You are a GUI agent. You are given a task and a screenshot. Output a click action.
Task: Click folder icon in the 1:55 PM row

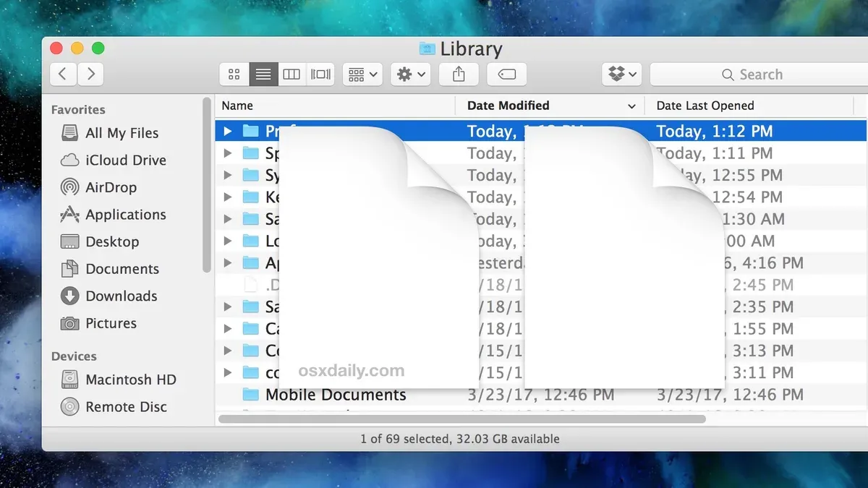(x=250, y=329)
